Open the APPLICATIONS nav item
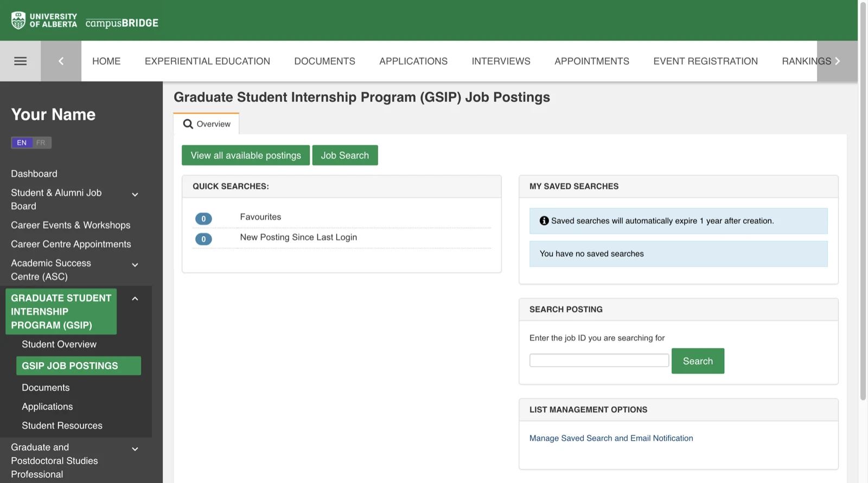Image resolution: width=868 pixels, height=483 pixels. pos(413,61)
